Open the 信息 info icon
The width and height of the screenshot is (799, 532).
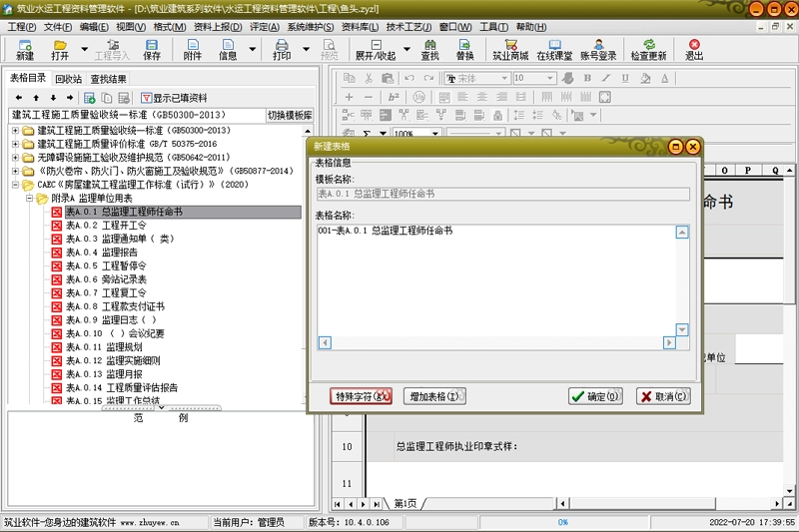tap(228, 49)
